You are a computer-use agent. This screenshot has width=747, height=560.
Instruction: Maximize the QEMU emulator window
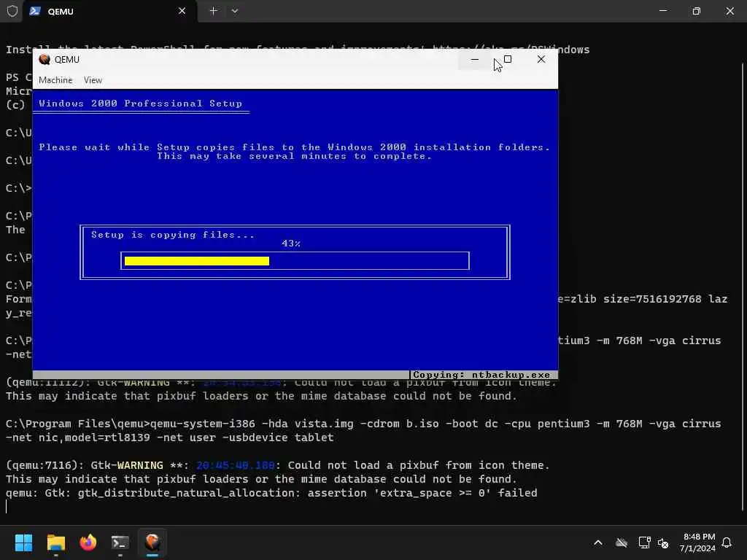508,60
